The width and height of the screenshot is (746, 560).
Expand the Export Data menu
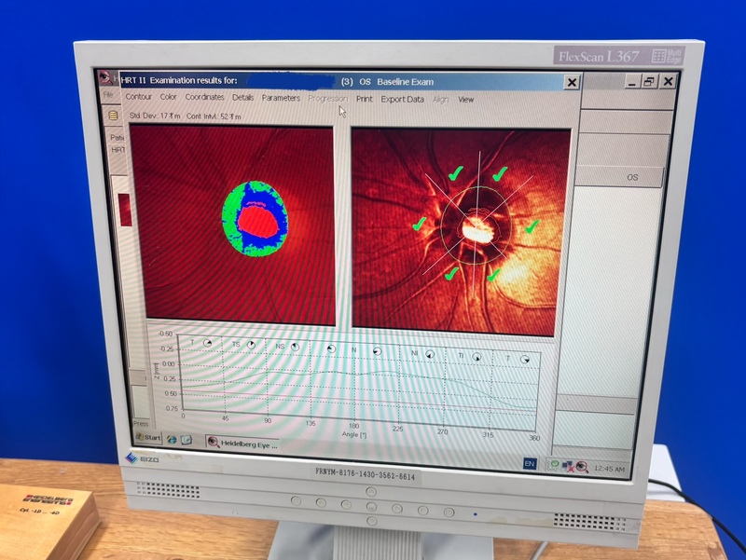(402, 99)
